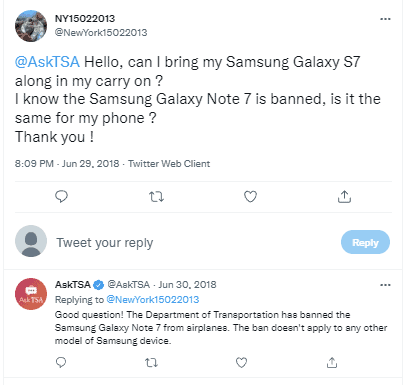
Task: Open more options menu on AskTSA reply
Action: pyautogui.click(x=385, y=285)
